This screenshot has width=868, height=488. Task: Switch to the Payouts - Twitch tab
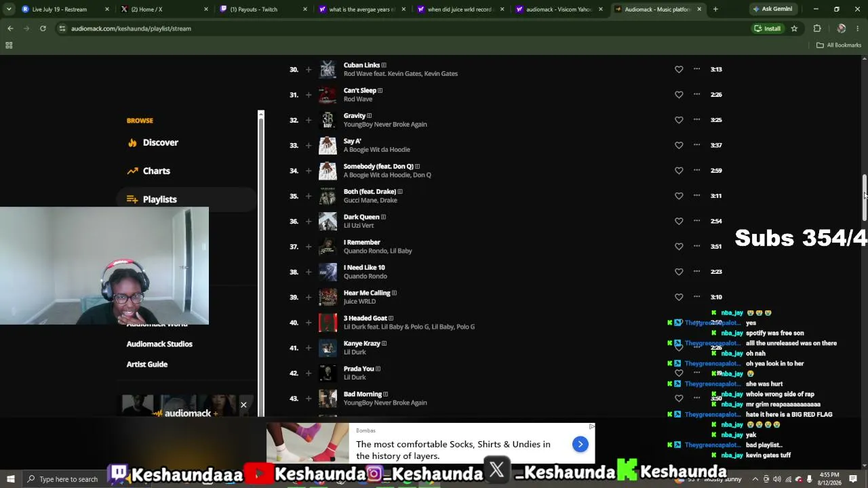click(x=264, y=9)
